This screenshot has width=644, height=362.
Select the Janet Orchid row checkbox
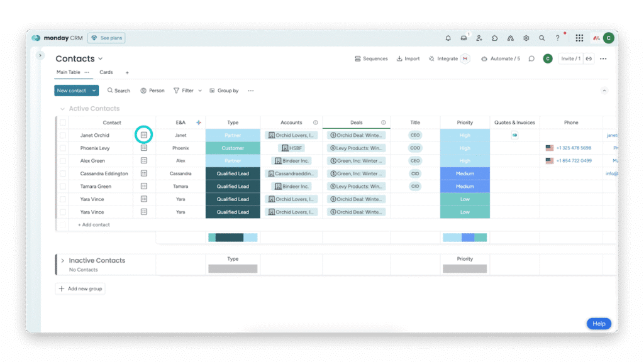pyautogui.click(x=63, y=135)
